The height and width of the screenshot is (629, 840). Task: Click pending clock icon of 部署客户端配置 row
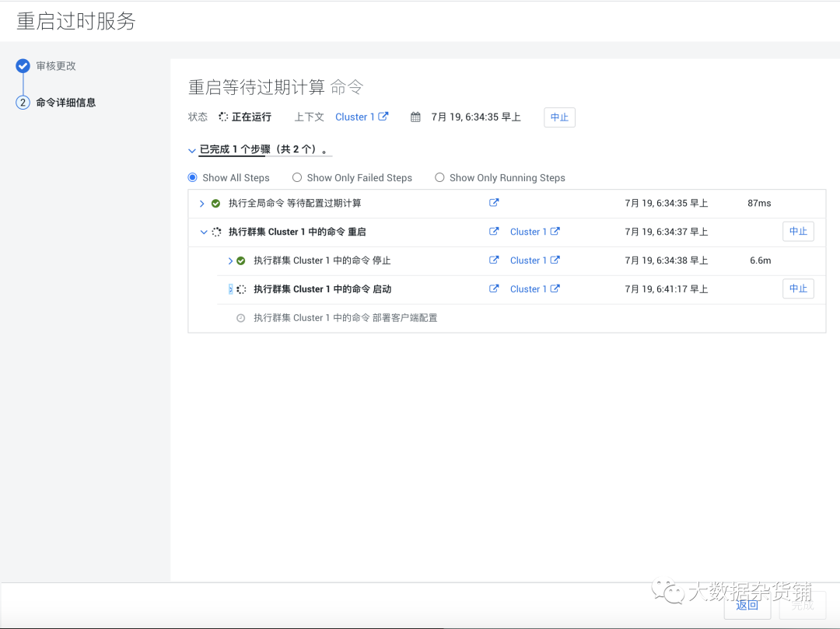[241, 318]
